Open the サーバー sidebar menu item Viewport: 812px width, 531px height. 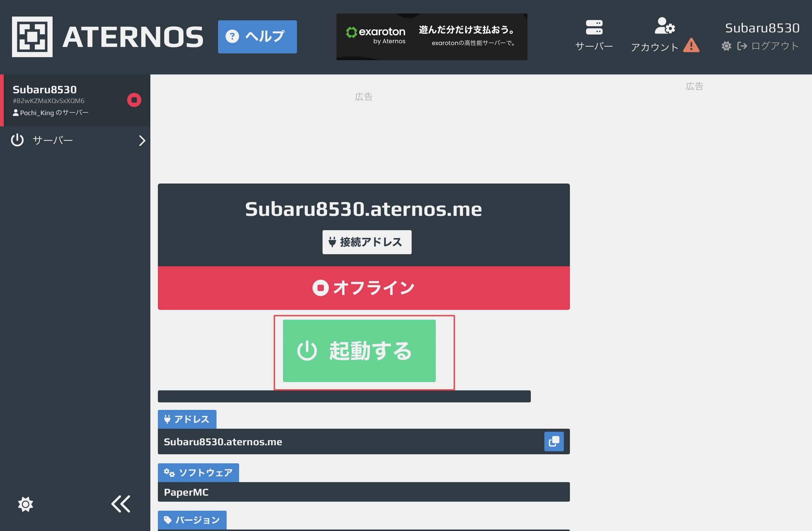pyautogui.click(x=75, y=140)
